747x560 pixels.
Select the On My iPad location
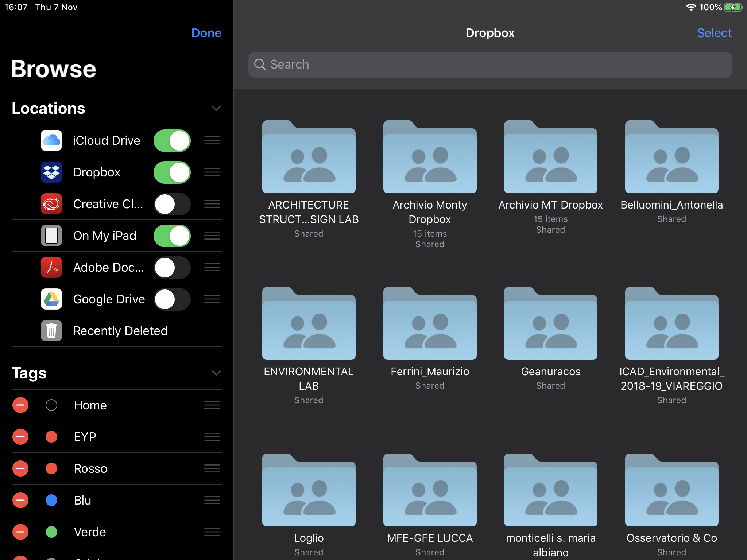point(105,236)
